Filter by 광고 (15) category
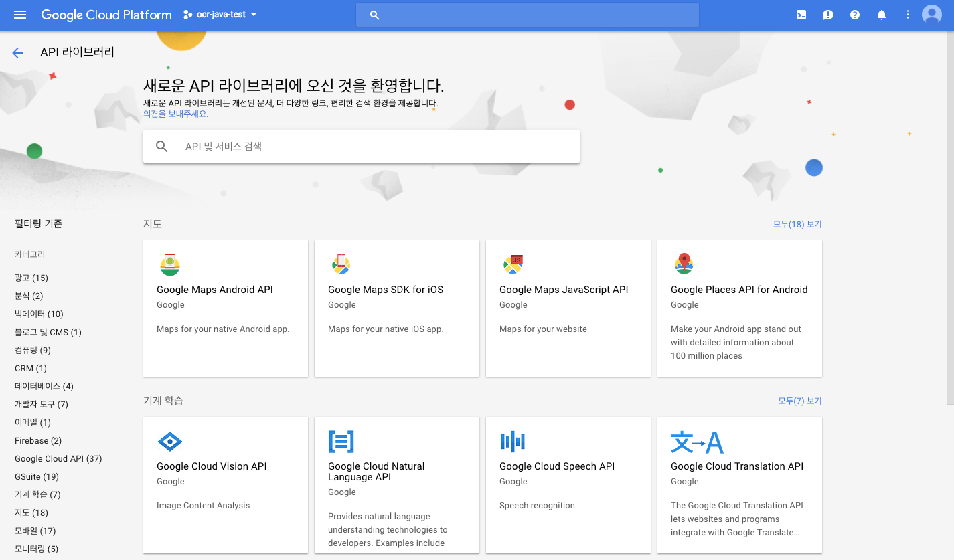Image resolution: width=954 pixels, height=560 pixels. click(x=31, y=278)
